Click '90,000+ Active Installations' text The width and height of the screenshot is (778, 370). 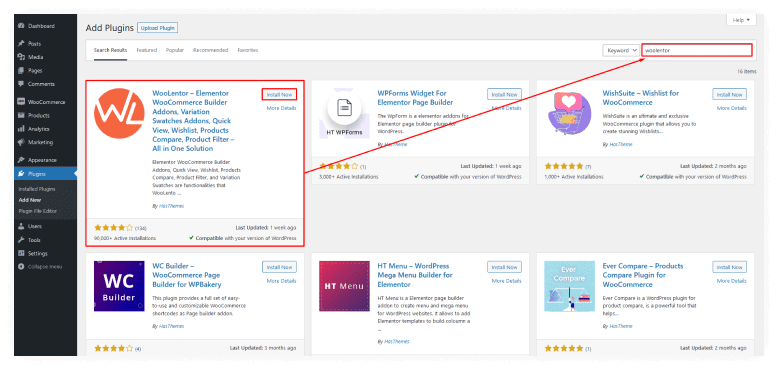[x=125, y=238]
